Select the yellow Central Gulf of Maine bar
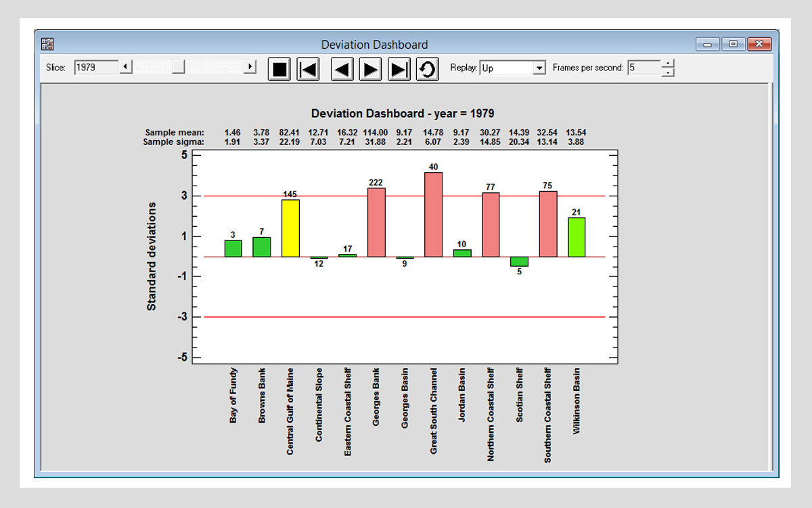812x508 pixels. [291, 227]
